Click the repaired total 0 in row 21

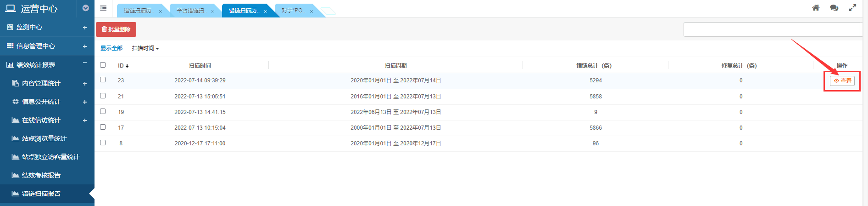(741, 97)
